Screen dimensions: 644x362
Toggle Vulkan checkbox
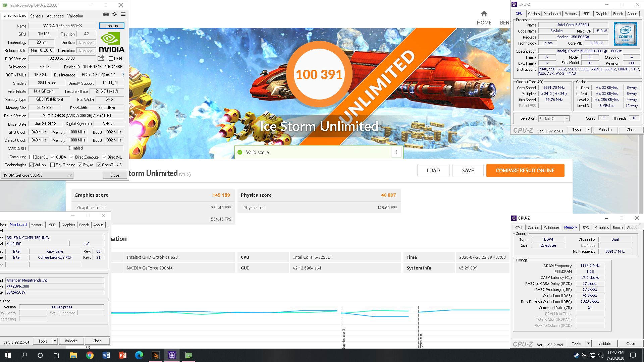(32, 165)
